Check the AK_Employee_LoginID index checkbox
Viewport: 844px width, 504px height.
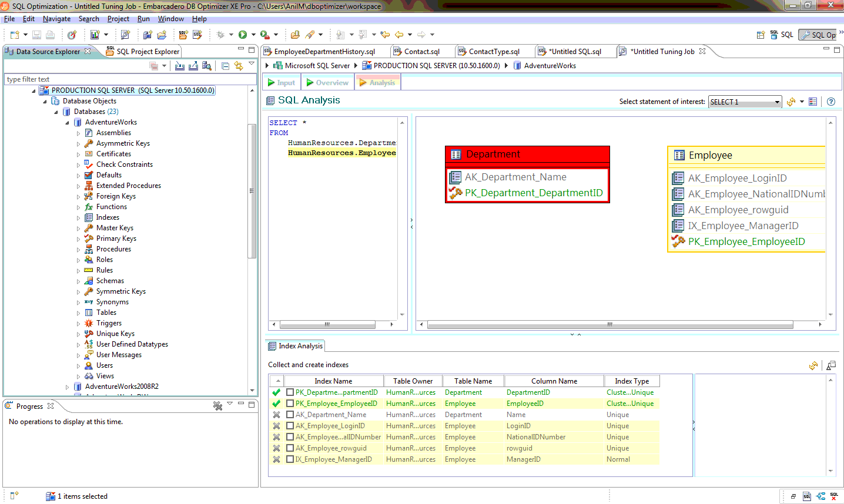pyautogui.click(x=290, y=426)
